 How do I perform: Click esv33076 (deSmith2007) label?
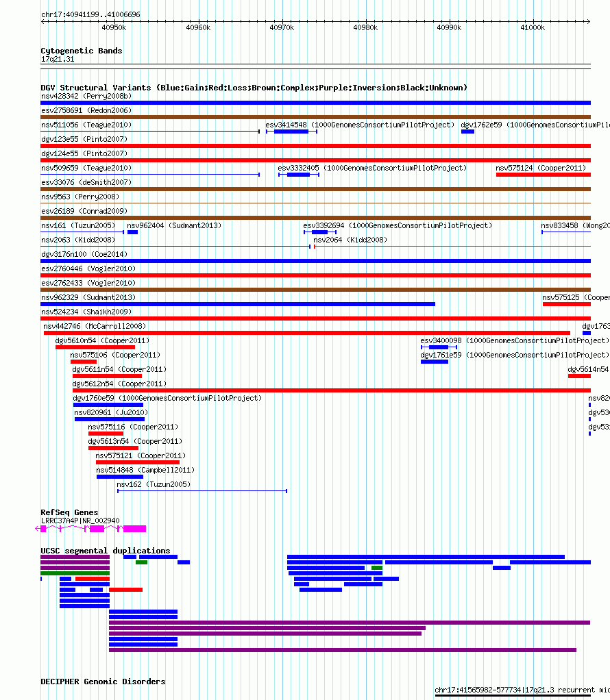[x=86, y=182]
